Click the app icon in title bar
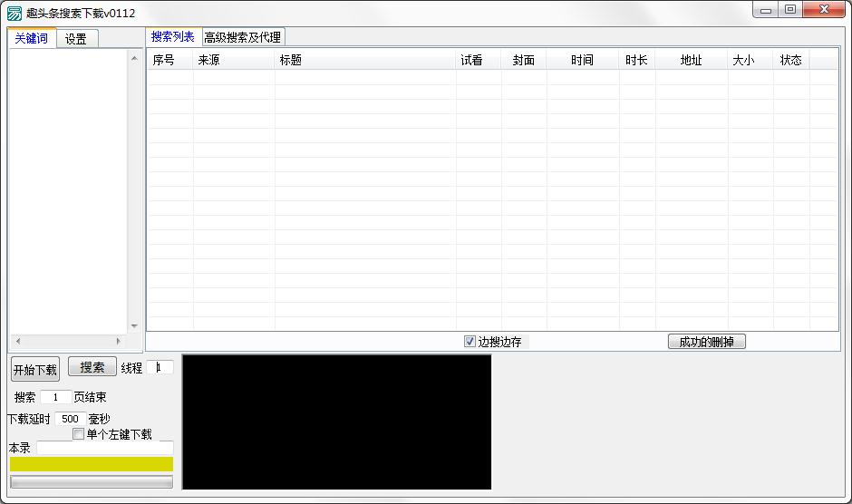This screenshot has width=852, height=504. pyautogui.click(x=15, y=13)
